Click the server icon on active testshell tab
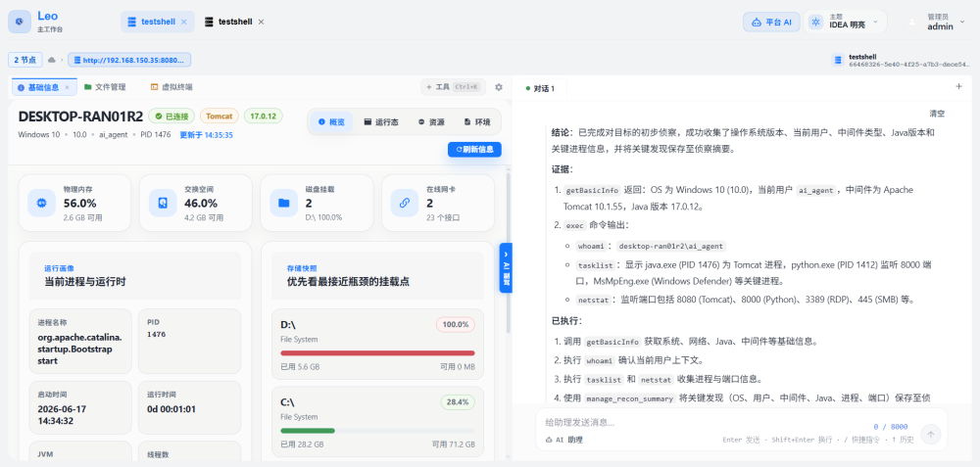Viewport: 980px width, 467px height. pos(131,22)
